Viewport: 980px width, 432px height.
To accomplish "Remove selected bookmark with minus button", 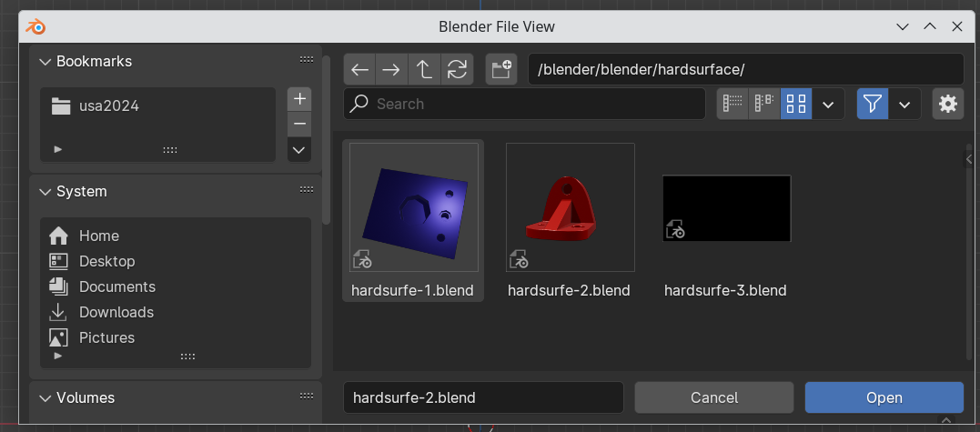I will coord(299,125).
